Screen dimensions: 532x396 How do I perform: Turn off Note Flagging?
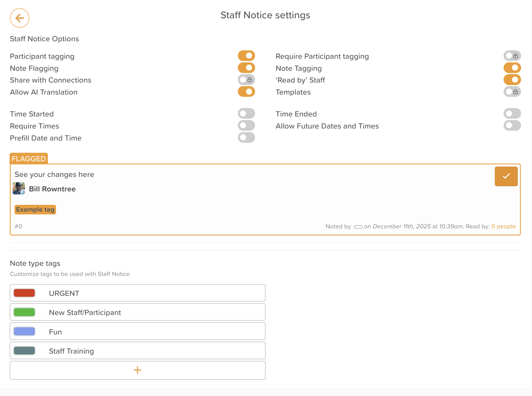[246, 68]
